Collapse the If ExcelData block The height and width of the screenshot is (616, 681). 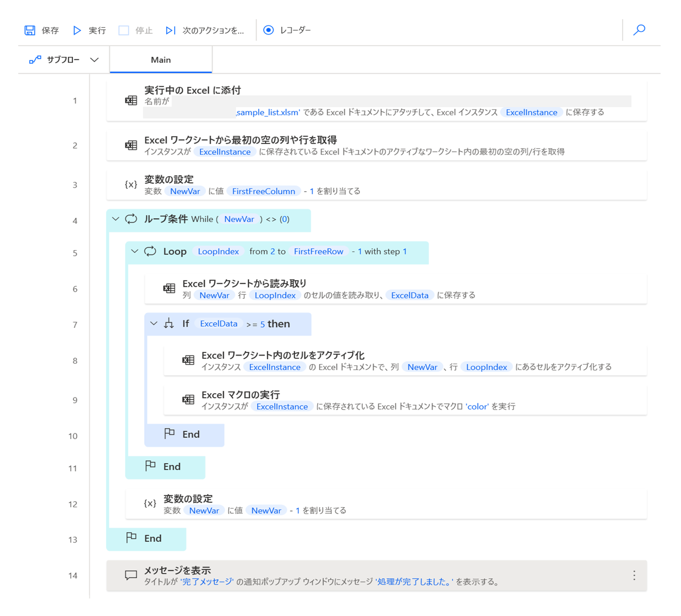[154, 324]
